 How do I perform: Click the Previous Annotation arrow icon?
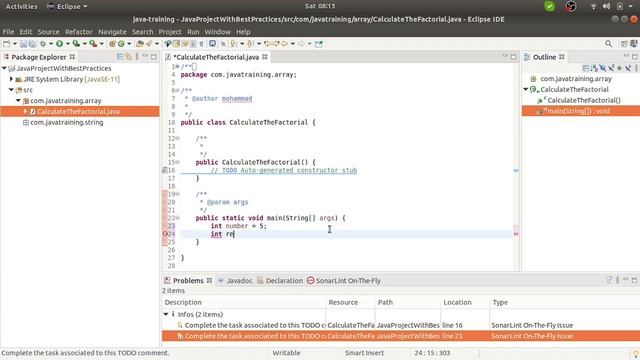(250, 44)
